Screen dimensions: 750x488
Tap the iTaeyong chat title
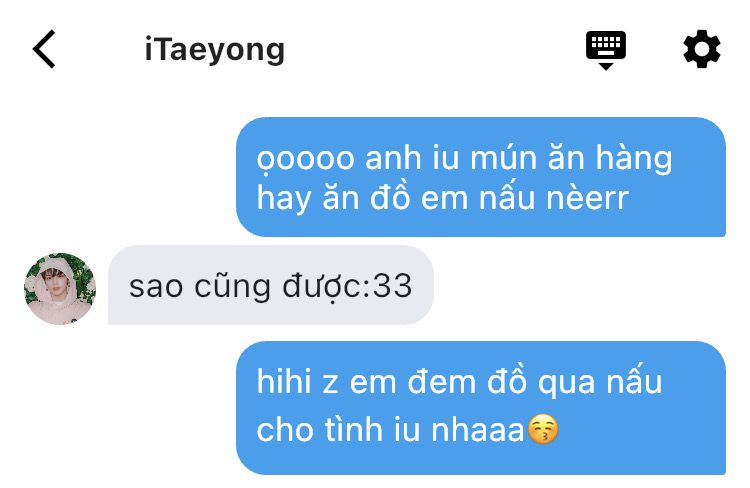(x=215, y=50)
